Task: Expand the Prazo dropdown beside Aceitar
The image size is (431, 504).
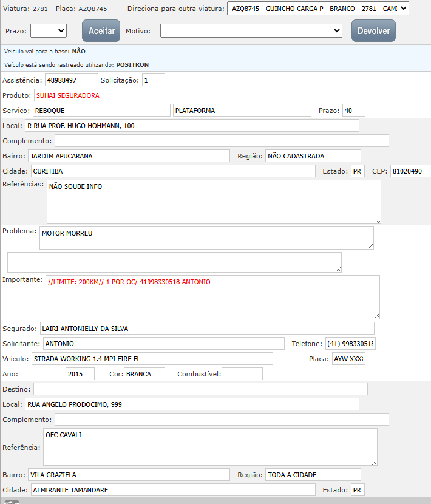Action: pyautogui.click(x=49, y=30)
